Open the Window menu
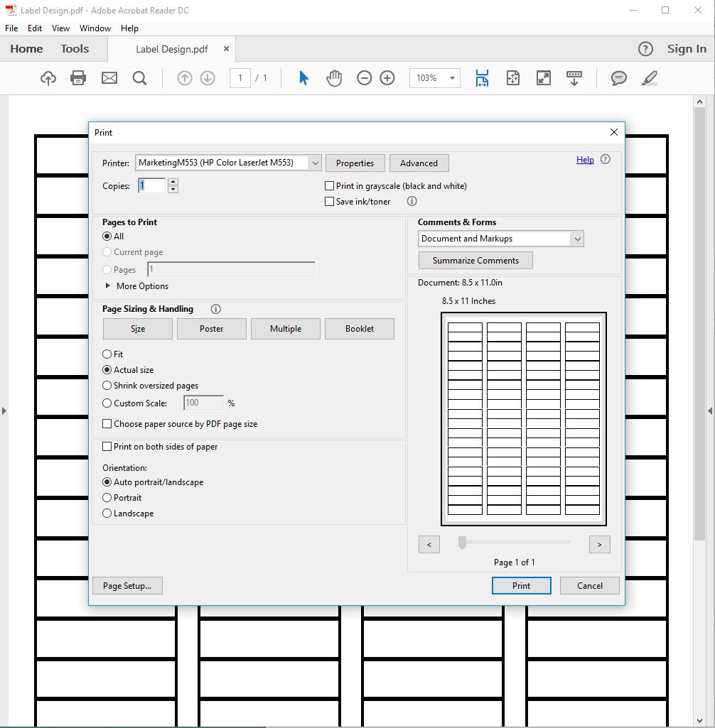This screenshot has width=715, height=728. pos(95,28)
